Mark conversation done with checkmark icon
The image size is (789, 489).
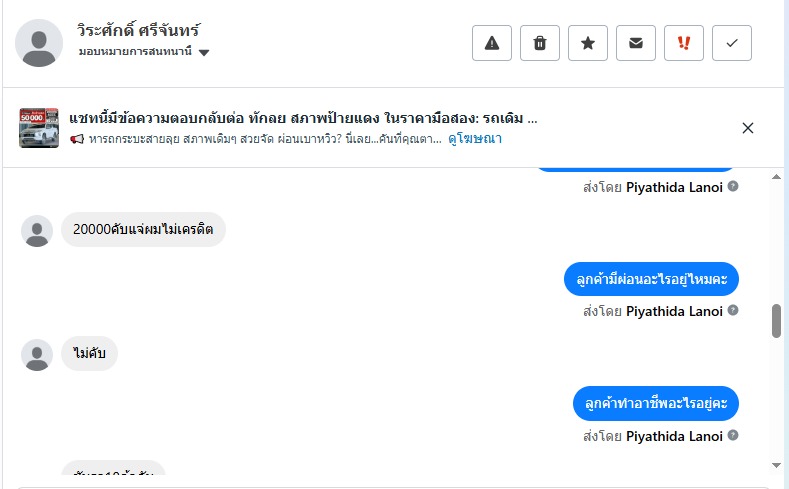tap(732, 43)
